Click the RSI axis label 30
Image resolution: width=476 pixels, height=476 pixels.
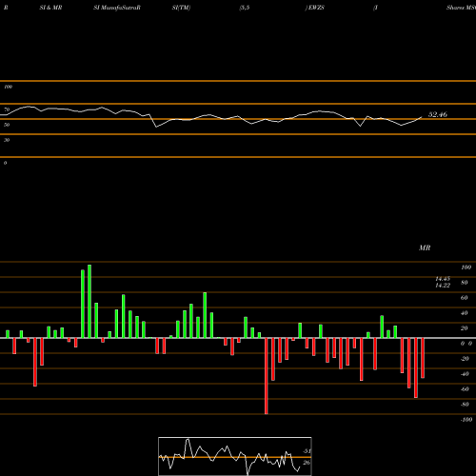pos(7,140)
